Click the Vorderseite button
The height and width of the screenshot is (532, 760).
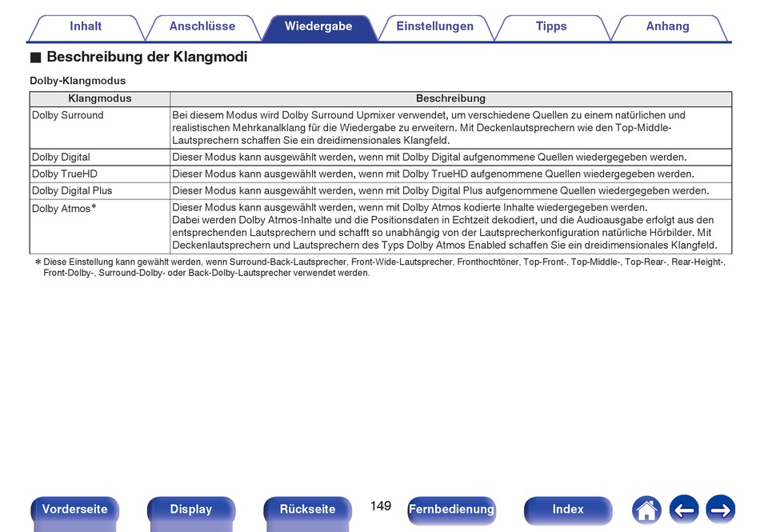74,510
